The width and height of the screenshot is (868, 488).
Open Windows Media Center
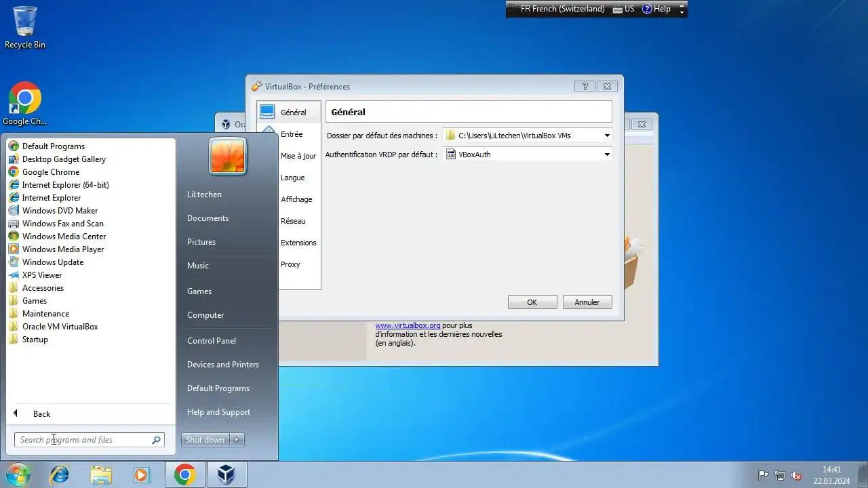tap(64, 237)
